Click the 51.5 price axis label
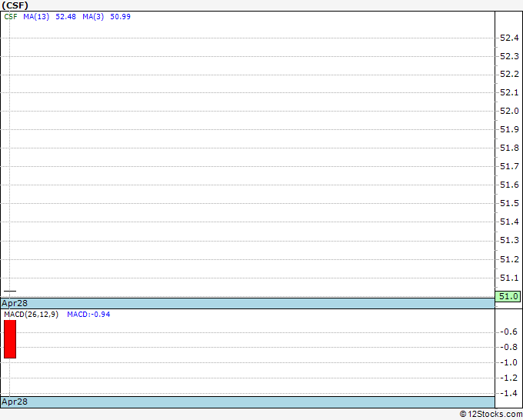This screenshot has width=523, height=420. 509,203
